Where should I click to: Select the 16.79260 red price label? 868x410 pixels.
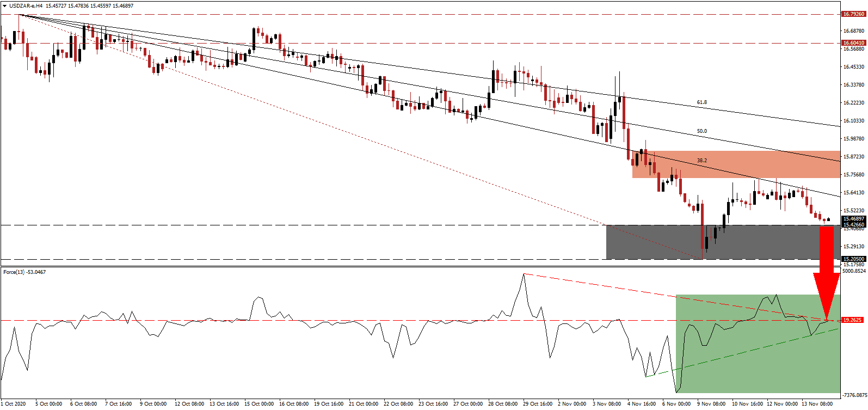(853, 14)
